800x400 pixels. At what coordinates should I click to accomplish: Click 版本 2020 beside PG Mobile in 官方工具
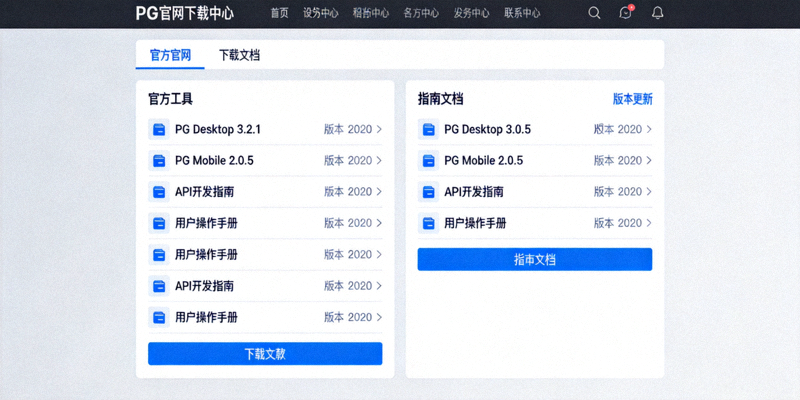(x=348, y=161)
